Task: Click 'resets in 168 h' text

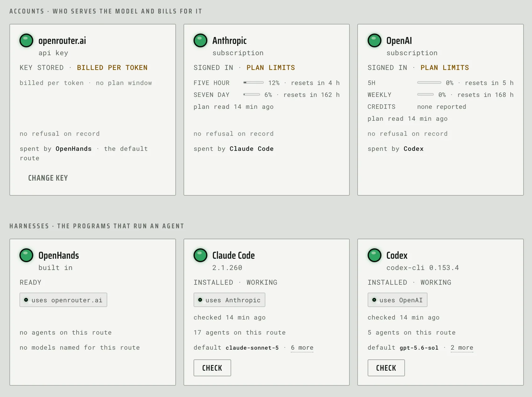Action: 486,95
